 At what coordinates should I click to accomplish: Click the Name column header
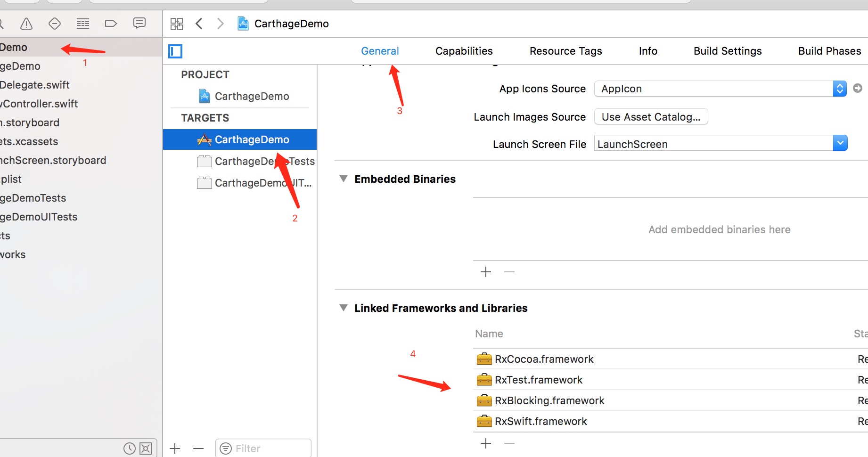(489, 334)
